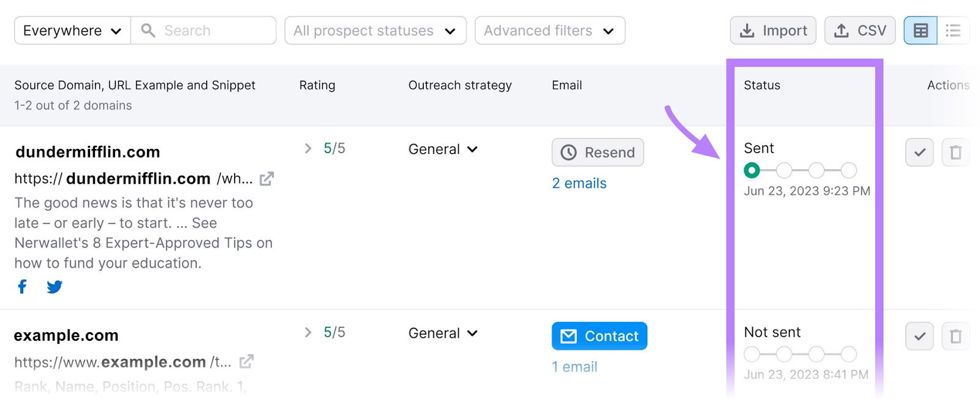Click the magnifier icon in the search bar
Image resolution: width=980 pixels, height=399 pixels.
click(148, 30)
